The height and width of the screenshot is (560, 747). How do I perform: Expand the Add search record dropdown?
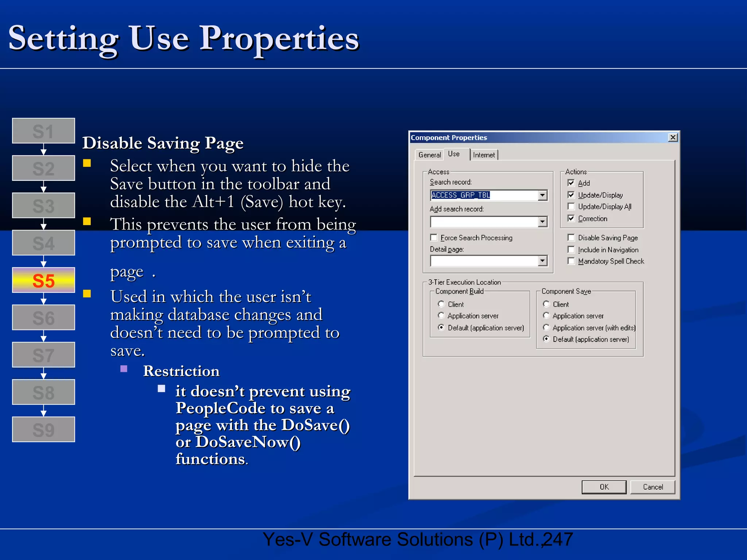click(542, 222)
